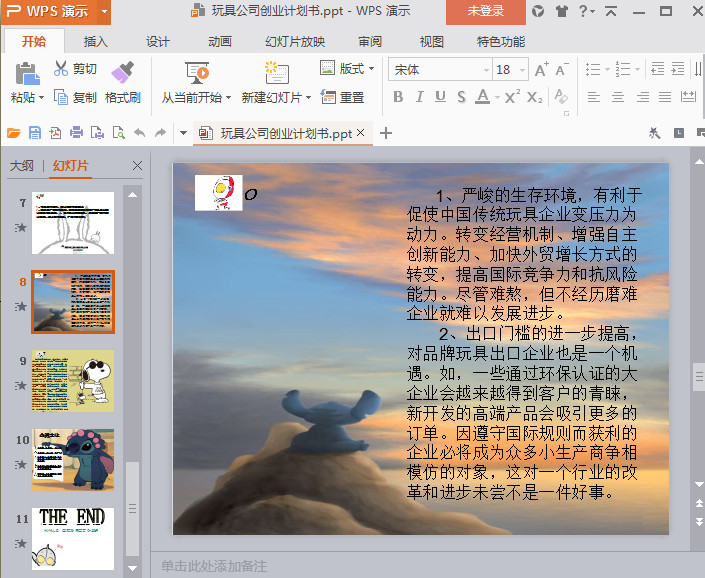
Task: Toggle Bold formatting
Action: click(398, 97)
